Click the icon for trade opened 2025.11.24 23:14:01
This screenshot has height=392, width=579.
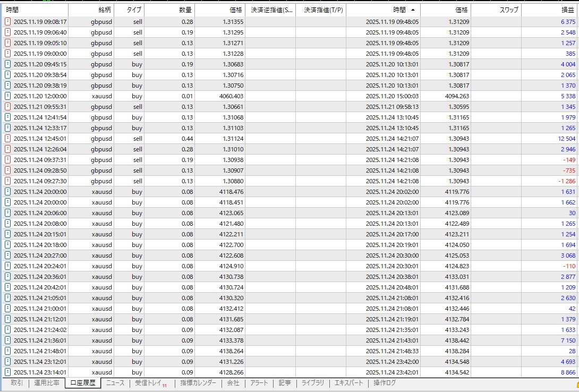click(x=7, y=372)
